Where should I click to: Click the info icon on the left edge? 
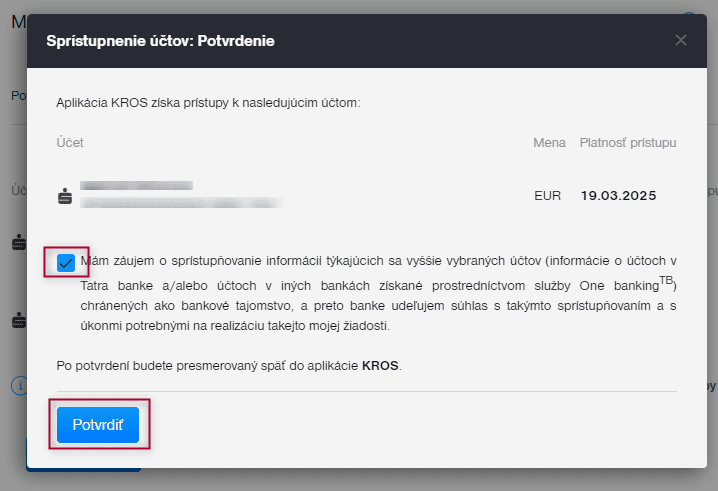coord(17,385)
